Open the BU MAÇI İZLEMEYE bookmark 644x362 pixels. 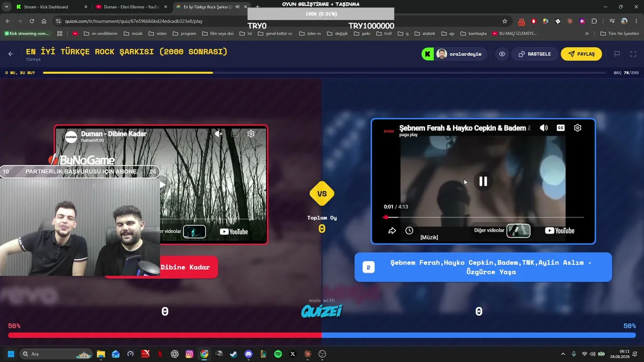pos(515,34)
